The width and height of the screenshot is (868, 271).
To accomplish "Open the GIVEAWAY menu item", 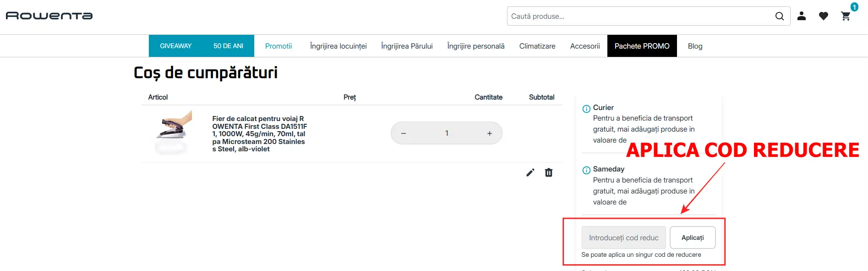I will point(175,46).
